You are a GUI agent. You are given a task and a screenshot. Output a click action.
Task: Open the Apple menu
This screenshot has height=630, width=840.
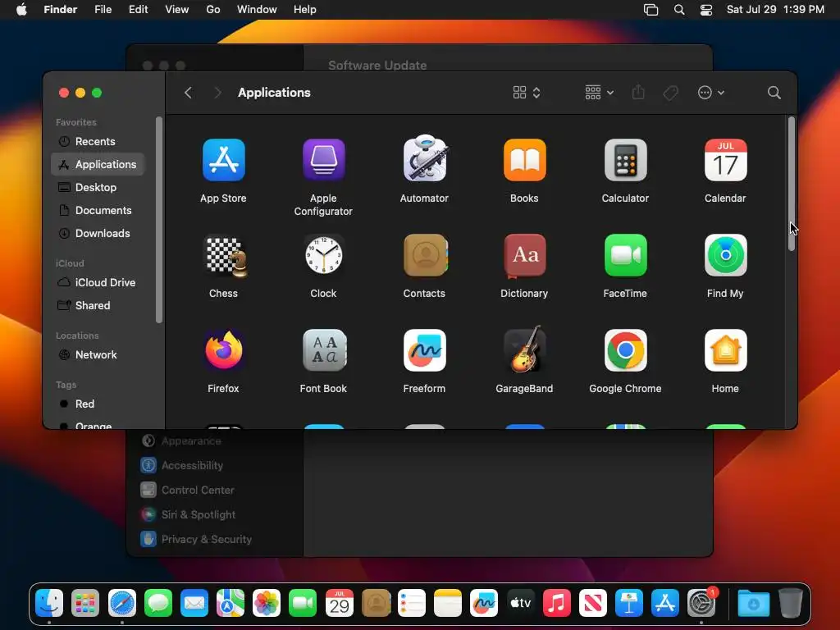point(21,9)
